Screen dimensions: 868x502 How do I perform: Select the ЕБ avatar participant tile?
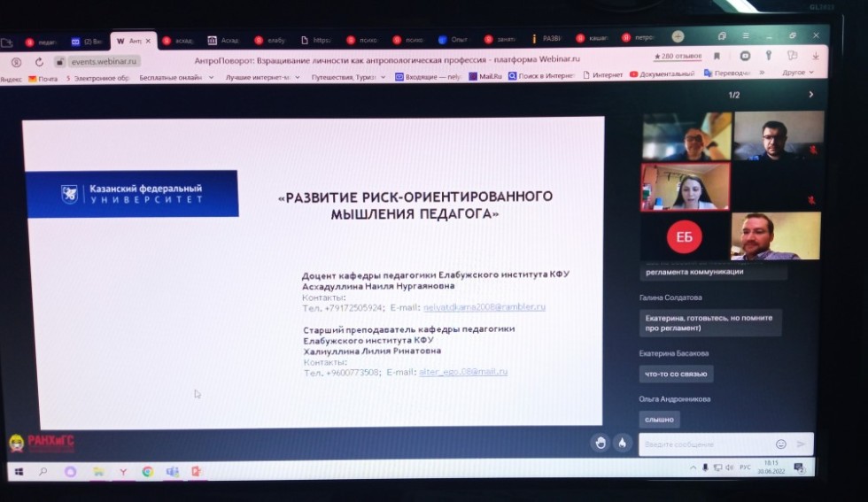[x=684, y=236]
